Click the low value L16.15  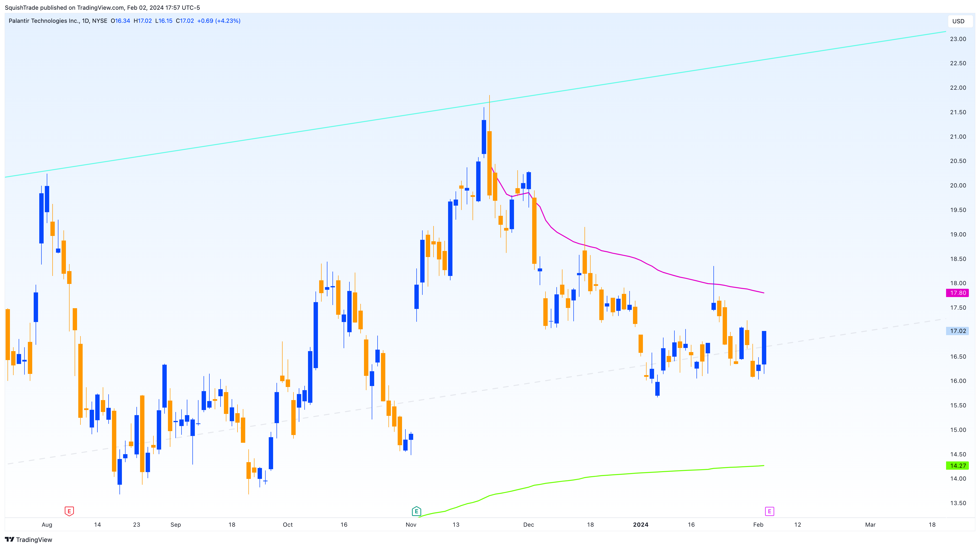coord(164,21)
